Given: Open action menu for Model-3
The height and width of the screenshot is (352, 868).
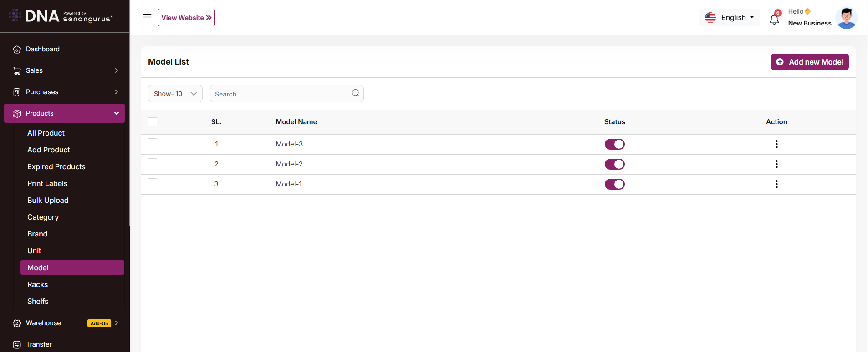Looking at the screenshot, I should pyautogui.click(x=776, y=144).
